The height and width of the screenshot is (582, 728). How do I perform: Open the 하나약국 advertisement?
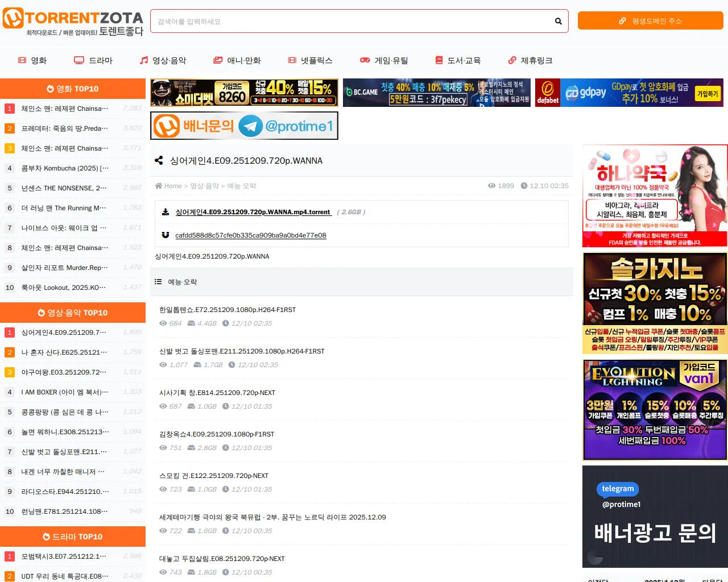click(x=655, y=196)
